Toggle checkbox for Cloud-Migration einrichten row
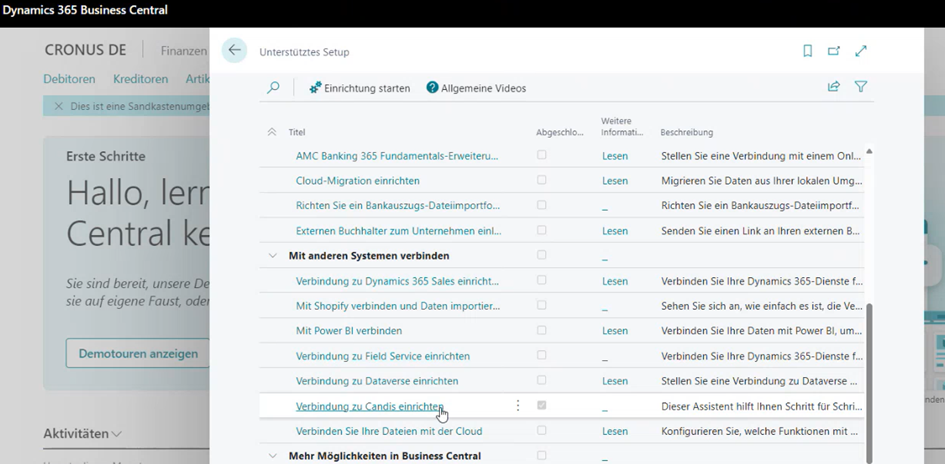Viewport: 945px width, 464px height. pyautogui.click(x=542, y=180)
